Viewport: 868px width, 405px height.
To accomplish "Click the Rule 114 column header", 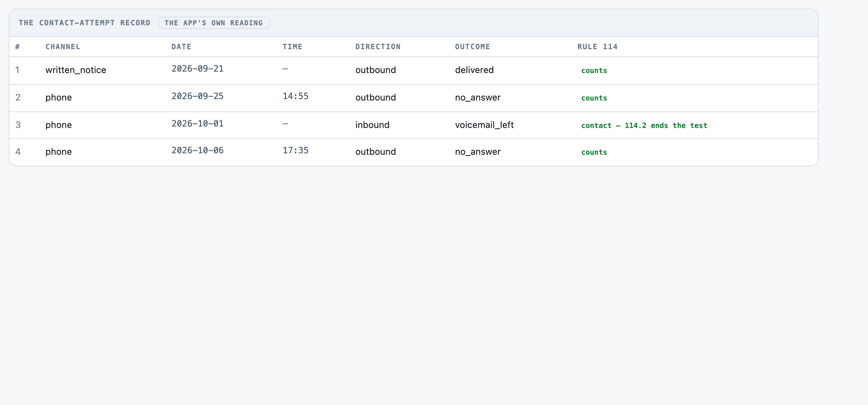I will coord(597,47).
